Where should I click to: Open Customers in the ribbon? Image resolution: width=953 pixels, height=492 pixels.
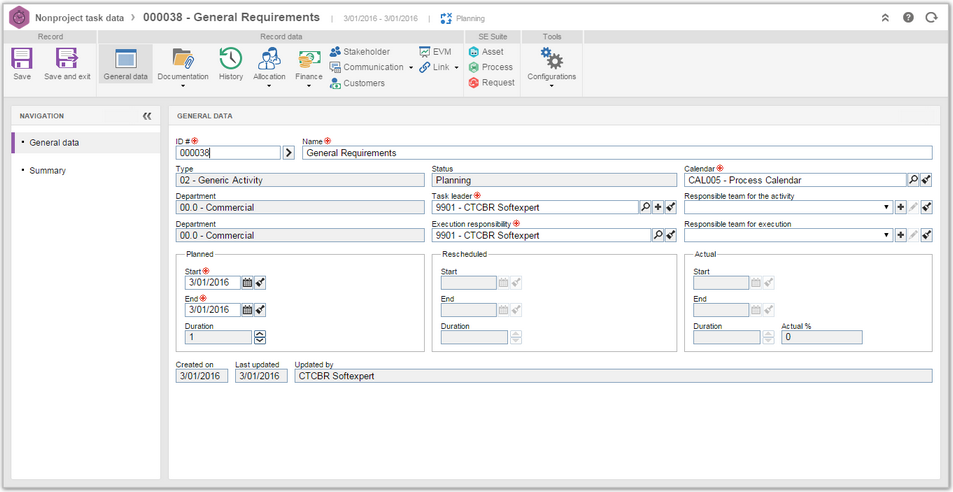coord(357,83)
